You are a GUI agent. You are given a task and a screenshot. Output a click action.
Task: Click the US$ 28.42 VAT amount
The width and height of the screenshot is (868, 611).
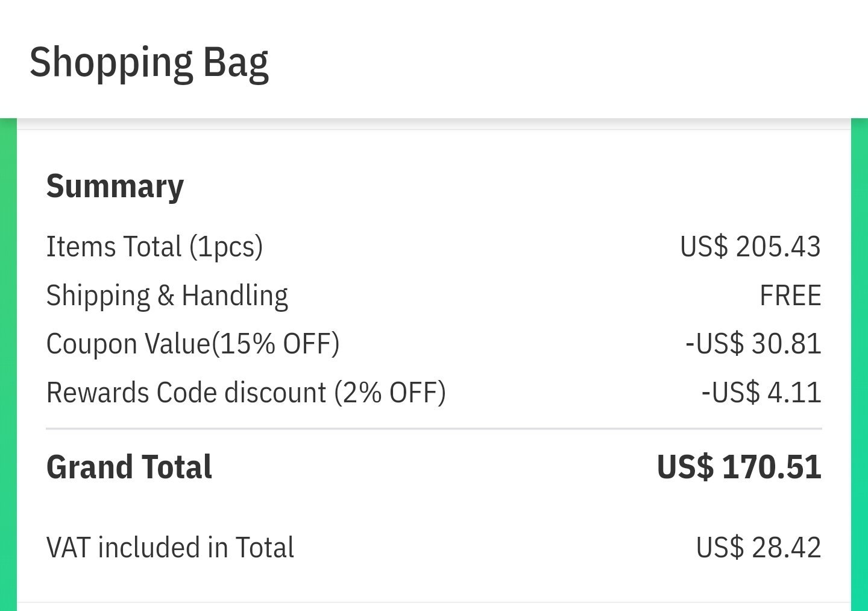point(758,548)
